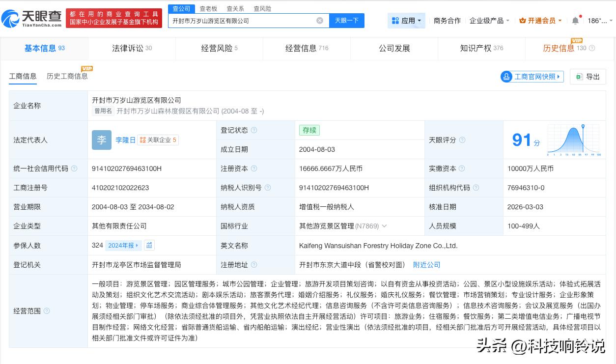Clear the search box with the X icon
The width and height of the screenshot is (616, 364).
[x=320, y=21]
